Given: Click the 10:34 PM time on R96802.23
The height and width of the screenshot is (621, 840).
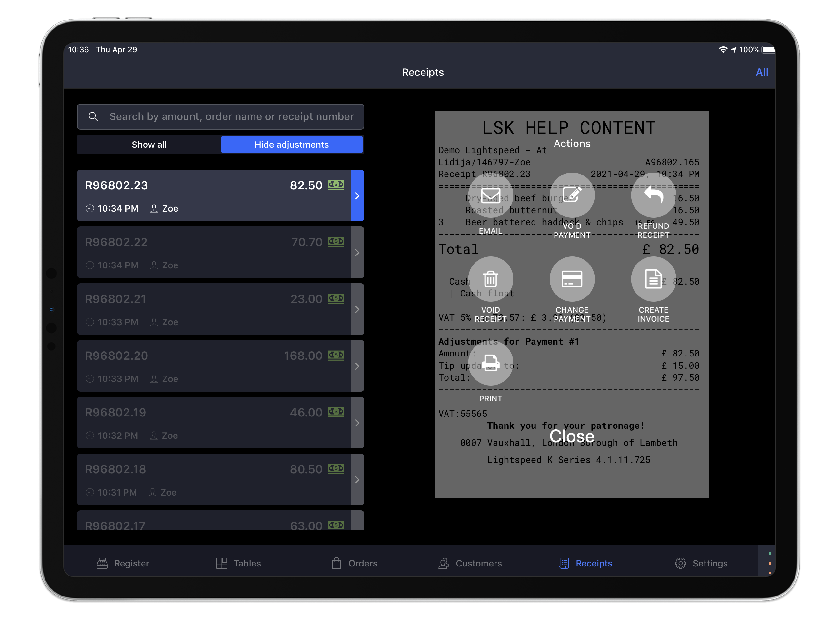Looking at the screenshot, I should (118, 208).
